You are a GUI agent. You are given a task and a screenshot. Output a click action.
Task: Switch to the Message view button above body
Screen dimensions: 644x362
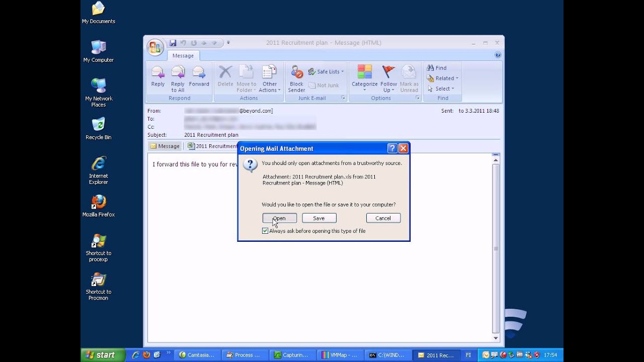[x=165, y=146]
